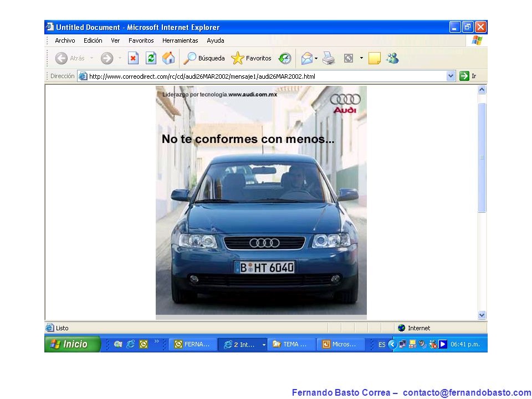This screenshot has width=532, height=399.
Task: Click the Windows flag logo beside the menu bar
Action: tap(477, 40)
